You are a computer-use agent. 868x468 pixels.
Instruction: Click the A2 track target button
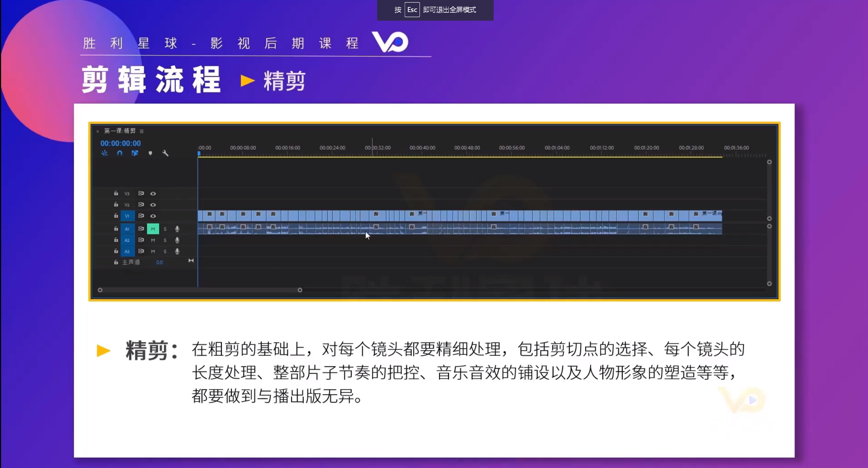(127, 240)
